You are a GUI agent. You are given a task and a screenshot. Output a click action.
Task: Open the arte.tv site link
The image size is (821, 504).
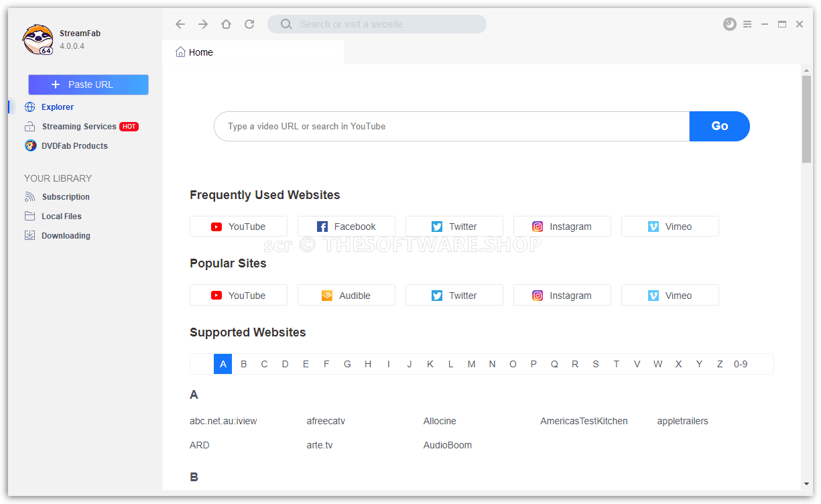[320, 445]
